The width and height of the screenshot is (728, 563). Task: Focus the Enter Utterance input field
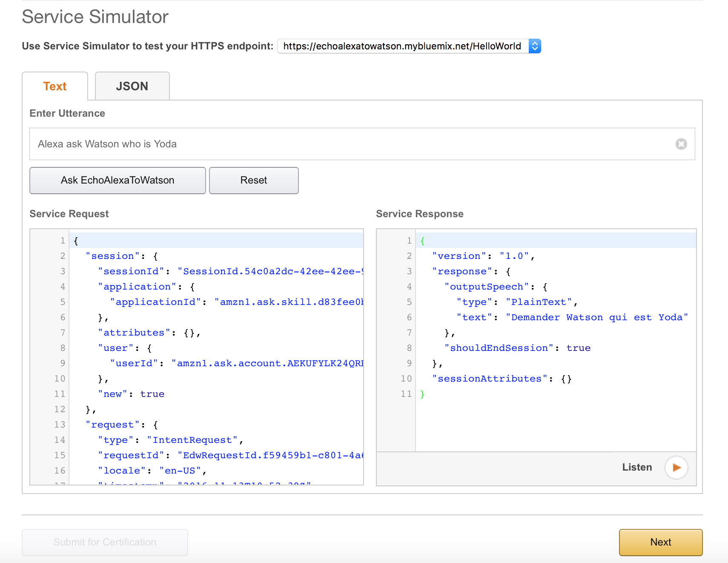362,144
